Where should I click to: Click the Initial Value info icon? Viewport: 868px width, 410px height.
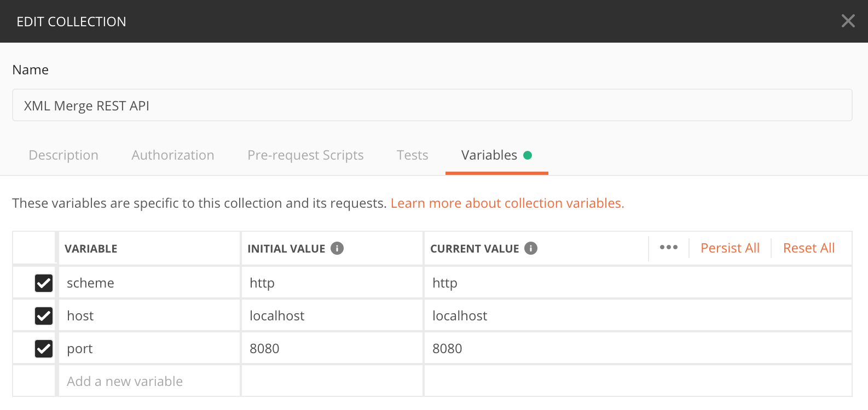coord(337,248)
